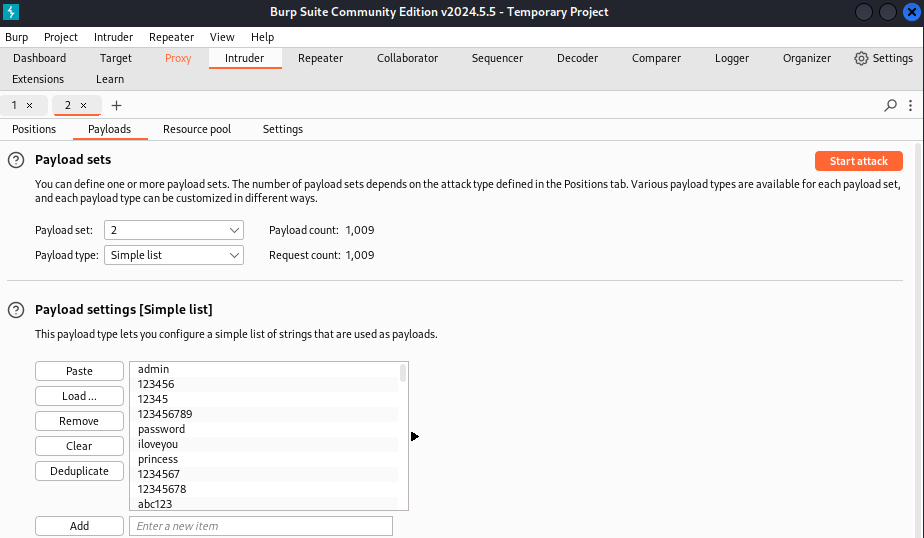The width and height of the screenshot is (924, 538).
Task: Click the Burp Suite logo icon
Action: pos(12,12)
